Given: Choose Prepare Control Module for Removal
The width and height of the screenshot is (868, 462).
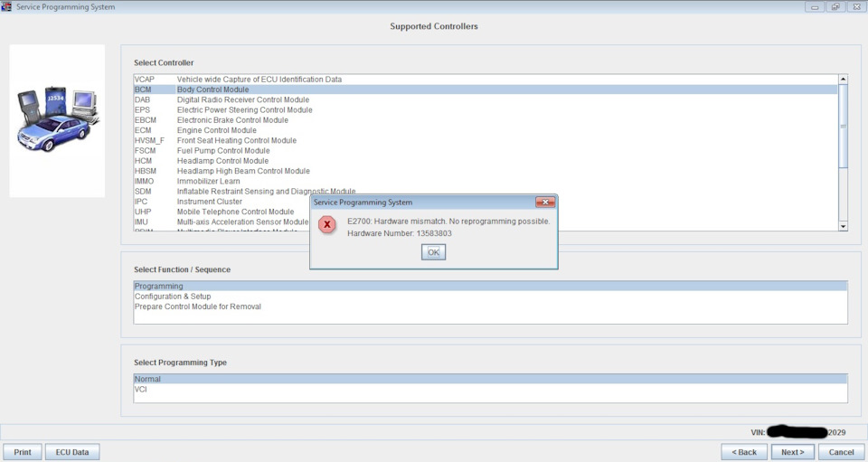Looking at the screenshot, I should click(x=490, y=306).
